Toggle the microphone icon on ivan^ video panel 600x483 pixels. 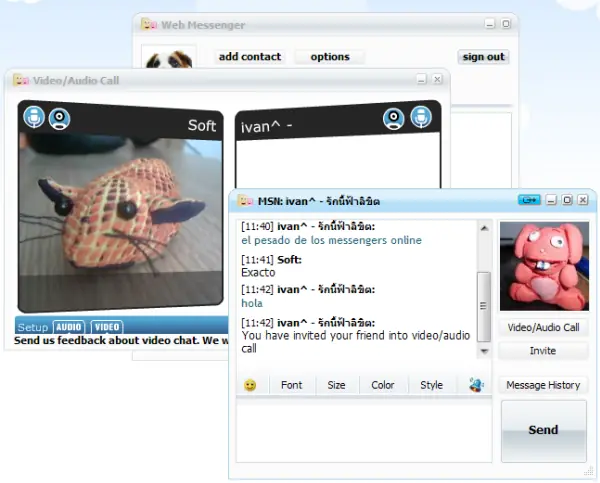[421, 117]
